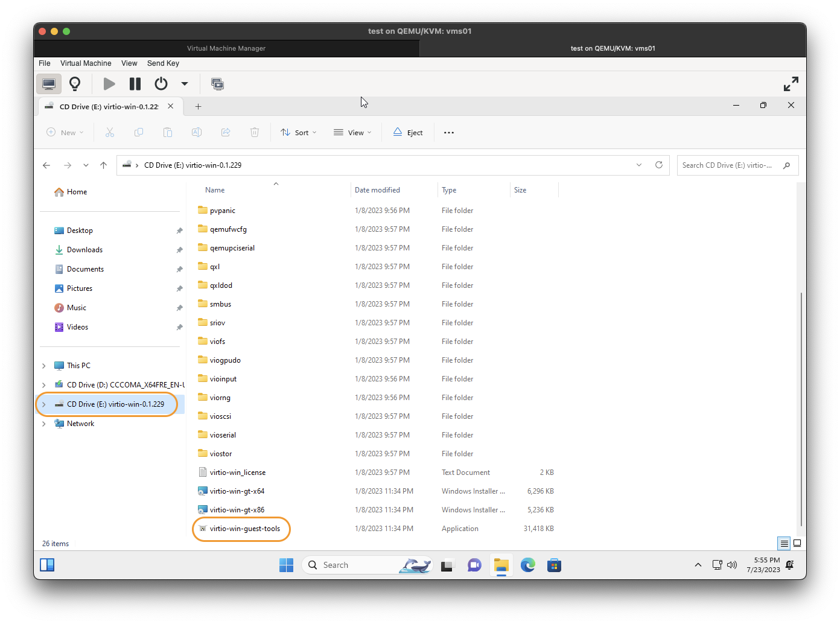The height and width of the screenshot is (624, 840).
Task: Add a new Explorer tab
Action: click(198, 107)
